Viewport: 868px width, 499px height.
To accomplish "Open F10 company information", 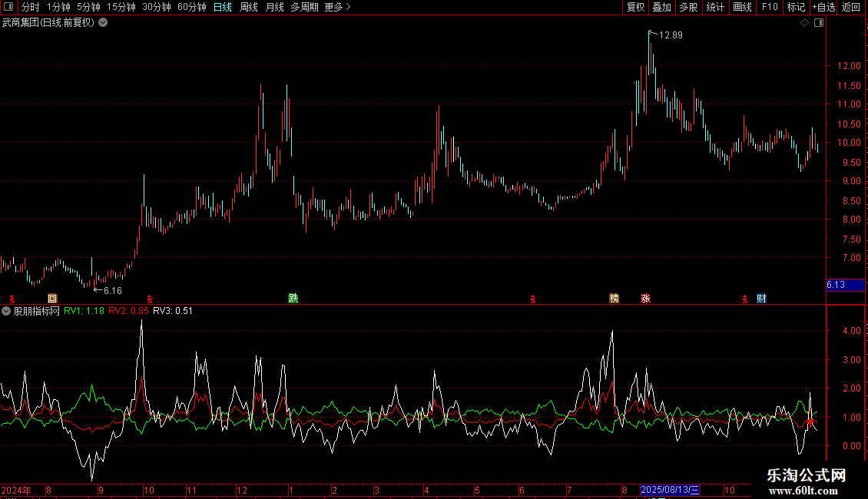I will (x=770, y=7).
